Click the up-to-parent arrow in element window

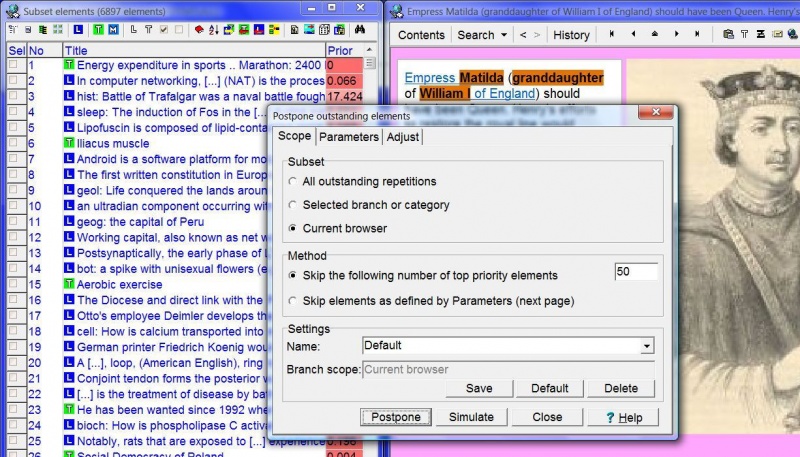tap(655, 34)
